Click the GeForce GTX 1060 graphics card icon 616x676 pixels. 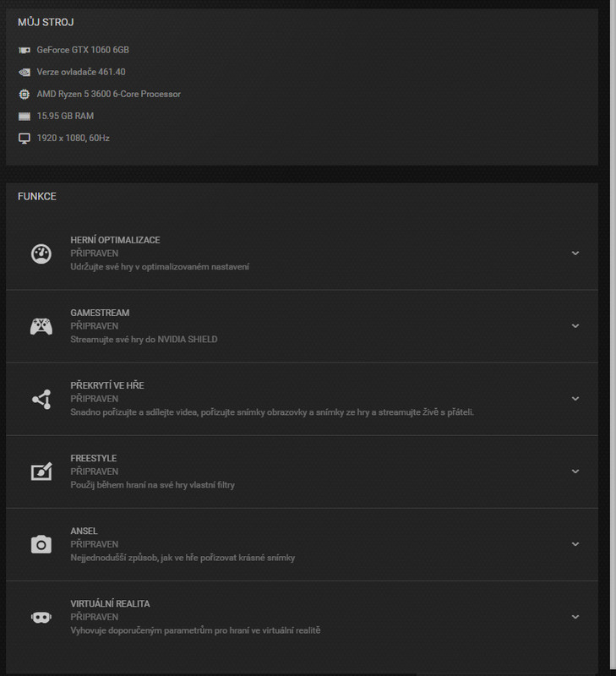25,51
